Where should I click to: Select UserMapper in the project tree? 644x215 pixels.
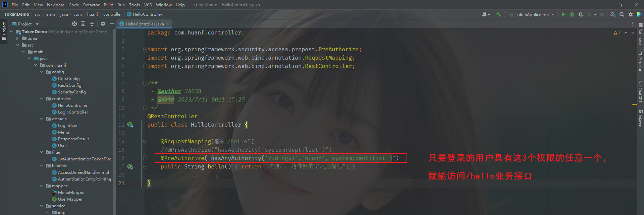pyautogui.click(x=70, y=199)
